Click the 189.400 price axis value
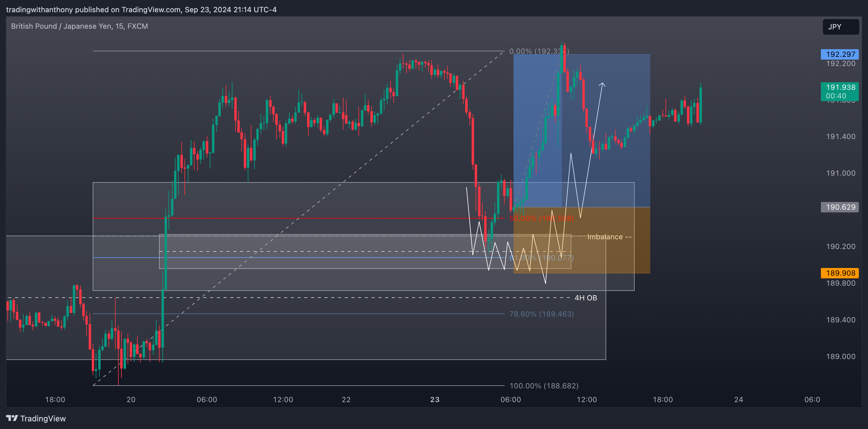This screenshot has height=429, width=868. (x=840, y=320)
